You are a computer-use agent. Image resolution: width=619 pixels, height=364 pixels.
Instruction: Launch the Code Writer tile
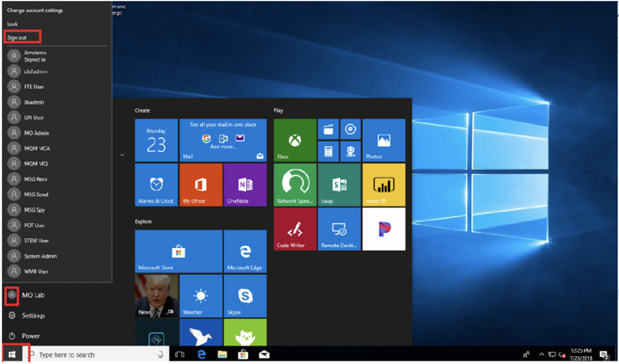tap(295, 229)
